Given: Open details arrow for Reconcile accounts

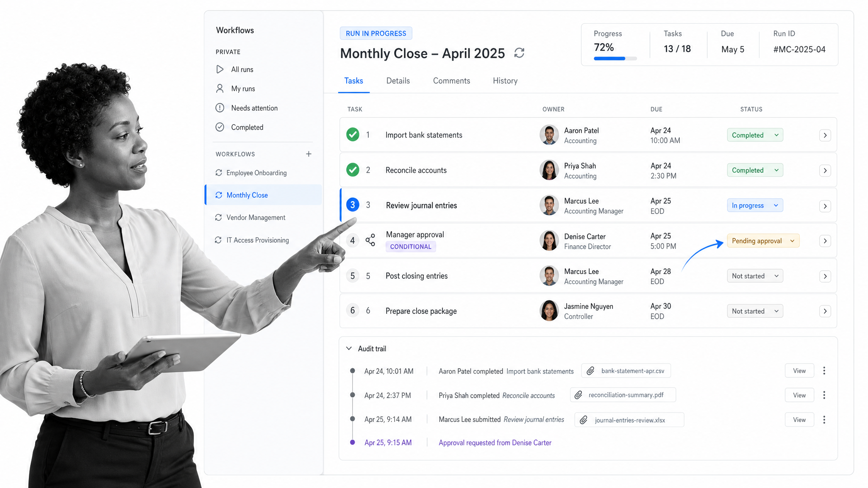Looking at the screenshot, I should pyautogui.click(x=825, y=171).
